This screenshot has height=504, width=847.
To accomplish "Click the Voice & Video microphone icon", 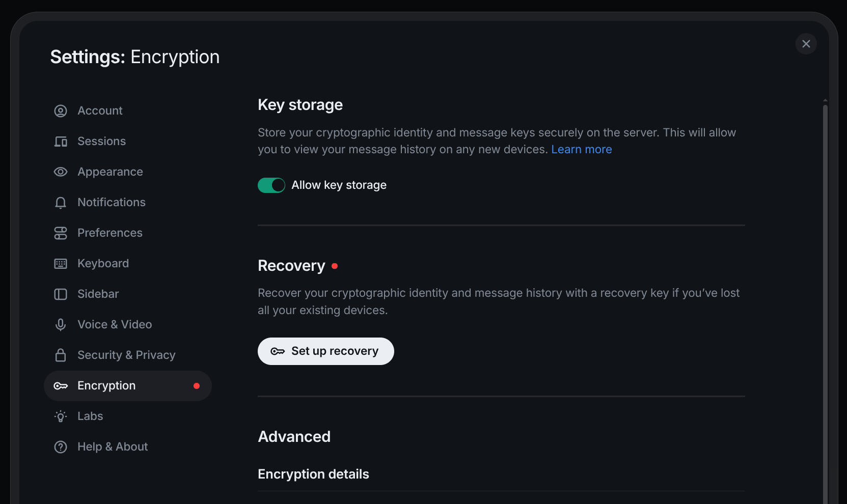I will [x=61, y=324].
